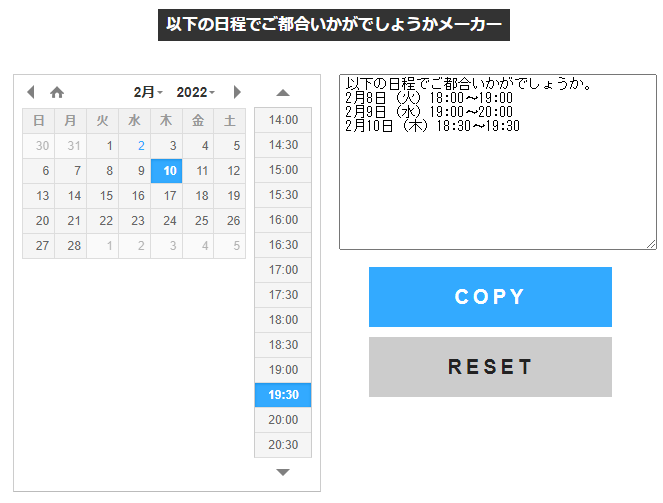663x503 pixels.
Task: Click the page title 以下の日程でご都合いかがでしょうかメーカー
Action: click(x=334, y=25)
